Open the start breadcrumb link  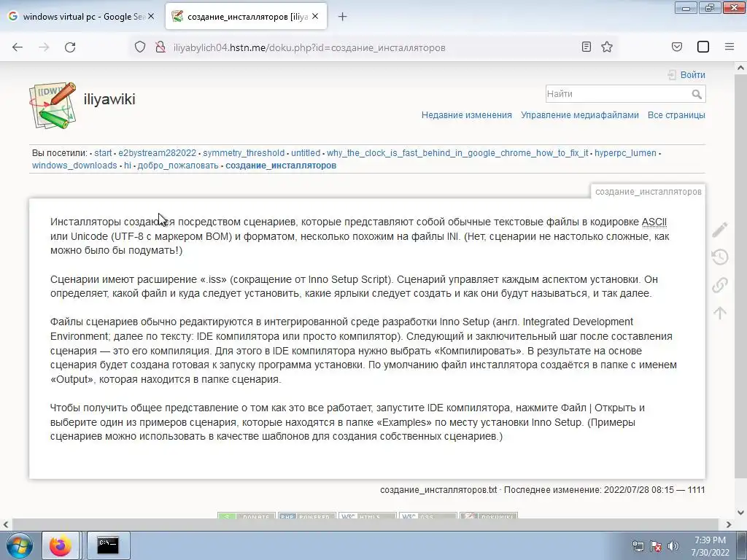(103, 153)
